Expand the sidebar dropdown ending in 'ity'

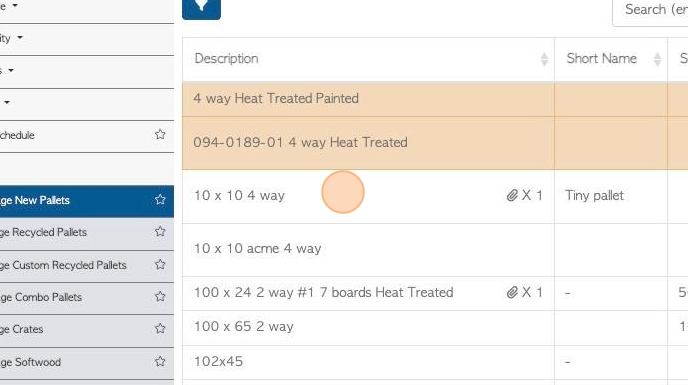[20, 38]
